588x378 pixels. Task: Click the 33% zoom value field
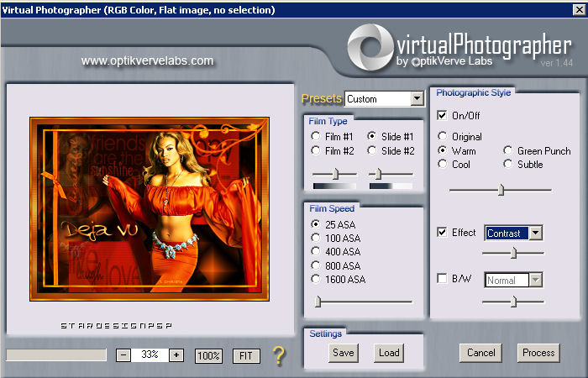click(150, 354)
